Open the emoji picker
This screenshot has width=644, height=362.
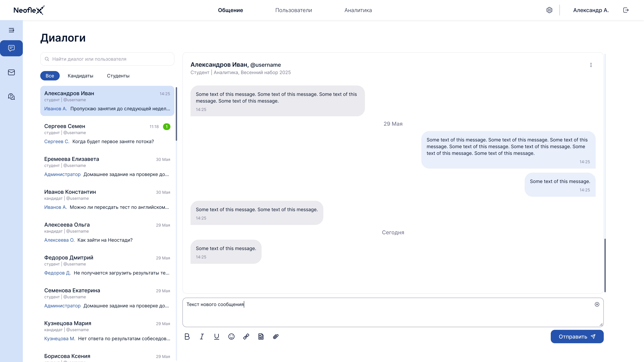[x=231, y=337]
